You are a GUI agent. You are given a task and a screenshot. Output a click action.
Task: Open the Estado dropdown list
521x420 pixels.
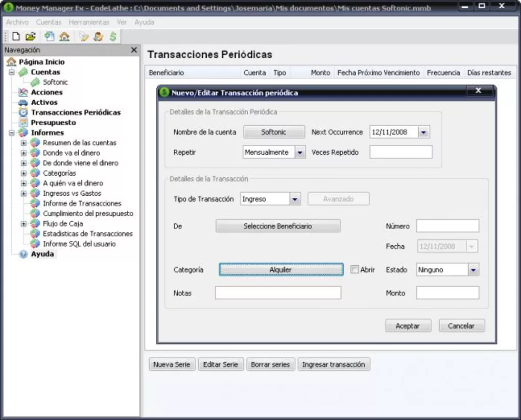[x=473, y=270]
